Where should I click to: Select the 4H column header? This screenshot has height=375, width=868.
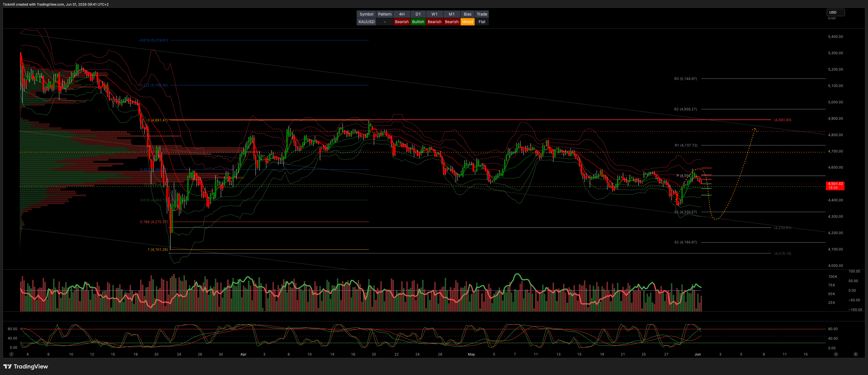402,14
